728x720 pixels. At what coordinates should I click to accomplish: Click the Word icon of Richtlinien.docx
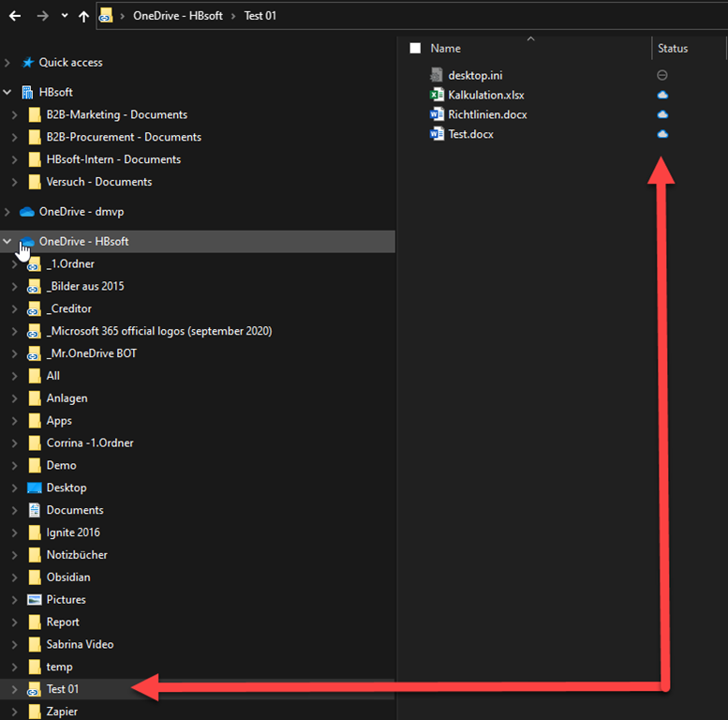pos(436,114)
